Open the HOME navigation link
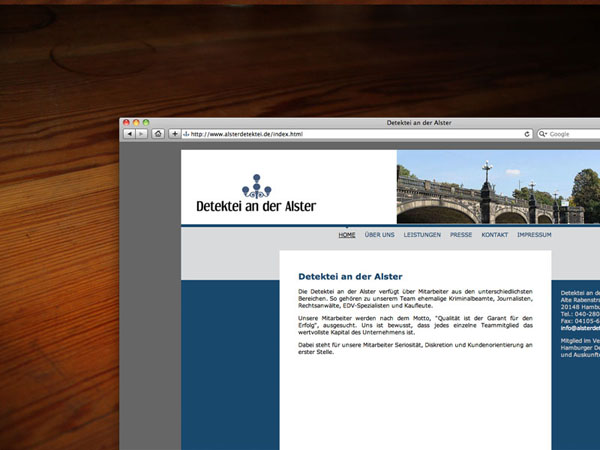The width and height of the screenshot is (600, 450). pos(347,235)
